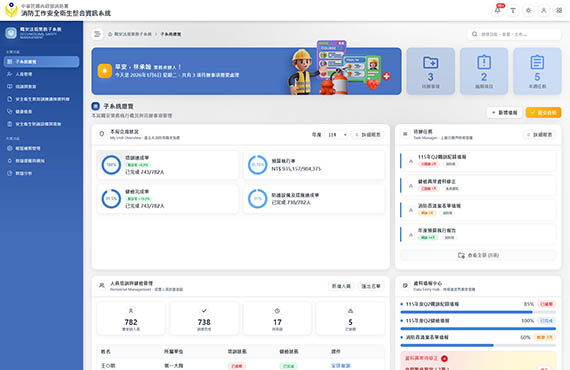Click the red badge next to the 85% value

pos(546,304)
